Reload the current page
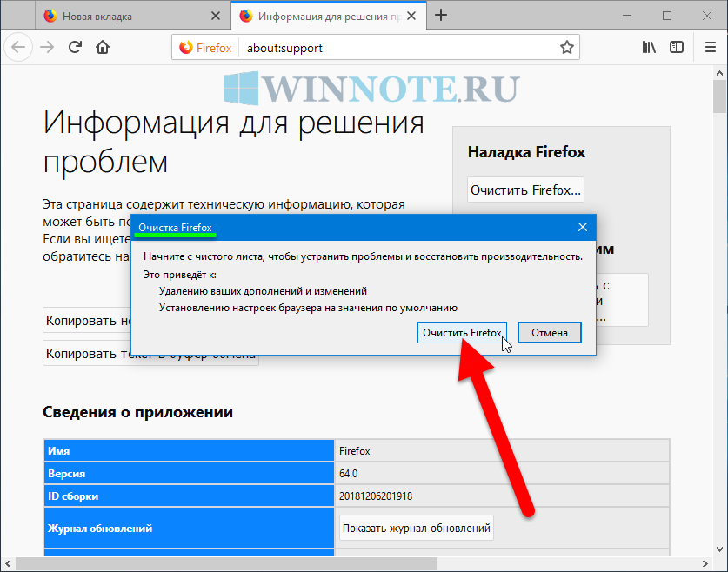 (x=75, y=47)
